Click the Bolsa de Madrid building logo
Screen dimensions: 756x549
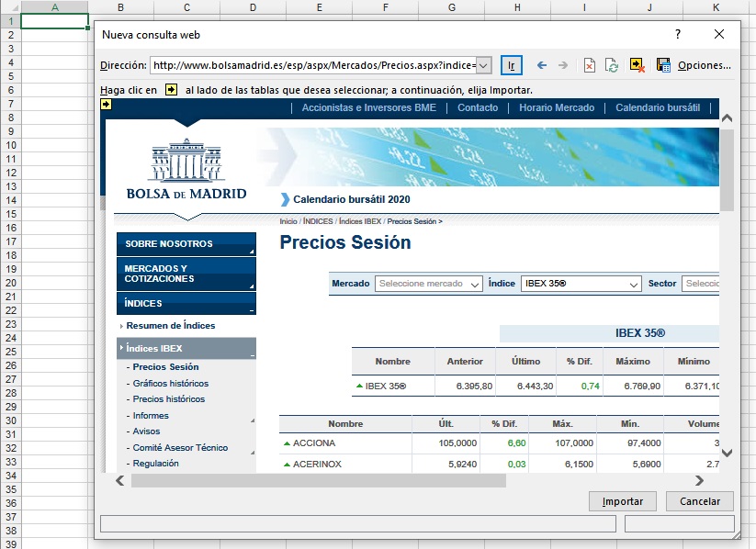pyautogui.click(x=186, y=169)
